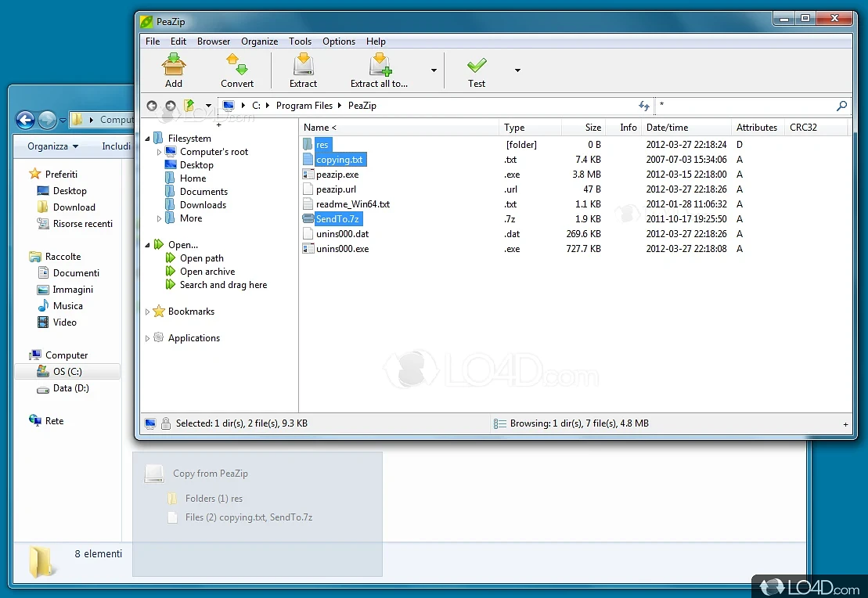The width and height of the screenshot is (868, 598).
Task: Open the Options menu
Action: click(x=339, y=41)
